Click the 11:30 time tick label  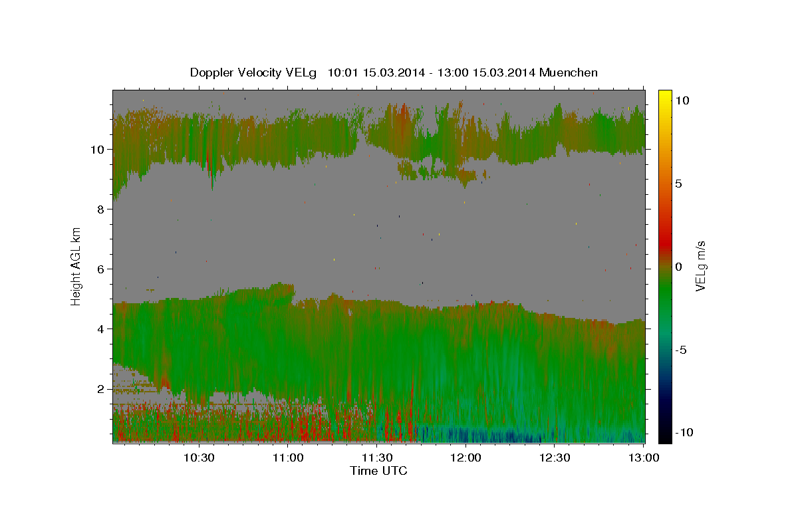point(378,458)
